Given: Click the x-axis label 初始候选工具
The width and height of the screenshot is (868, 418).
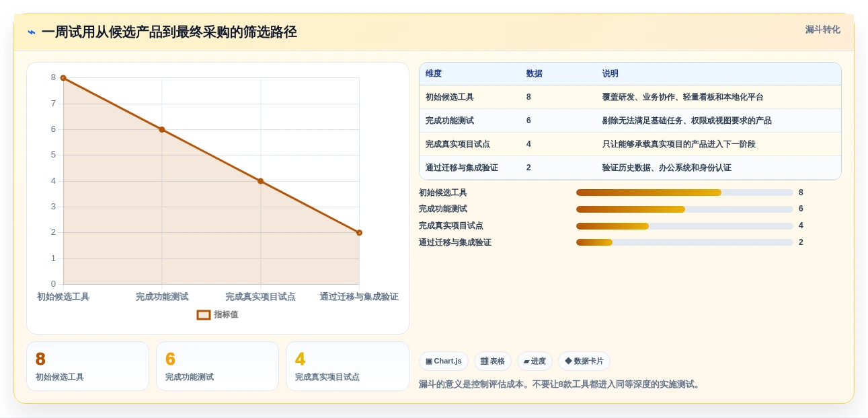Looking at the screenshot, I should click(63, 297).
